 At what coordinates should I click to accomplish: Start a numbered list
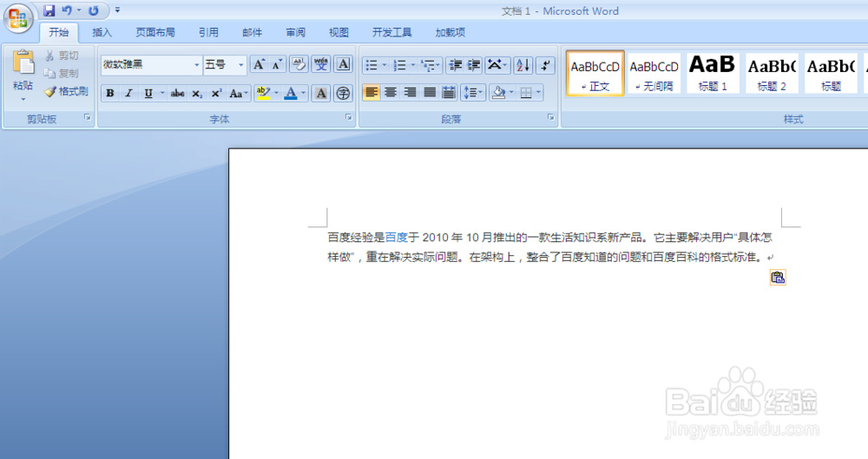click(399, 65)
